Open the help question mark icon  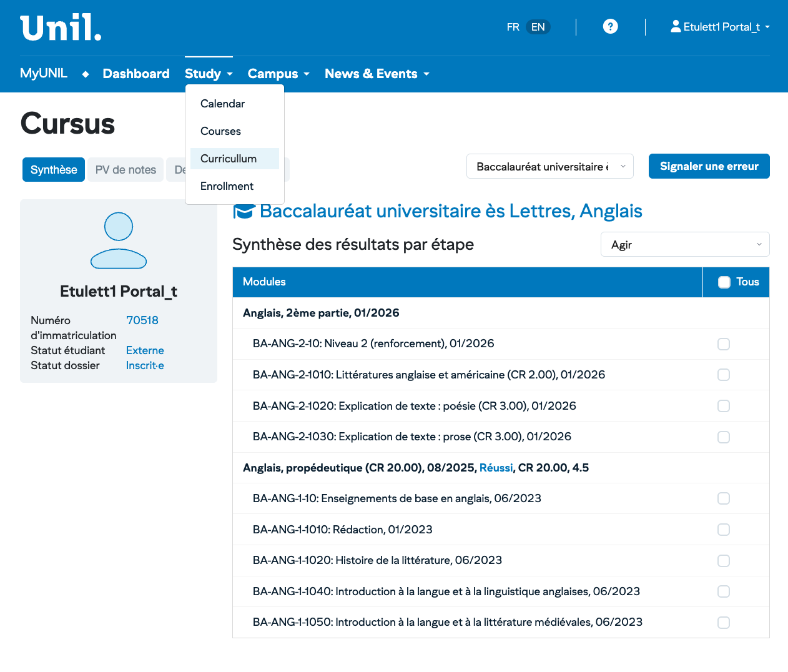610,27
